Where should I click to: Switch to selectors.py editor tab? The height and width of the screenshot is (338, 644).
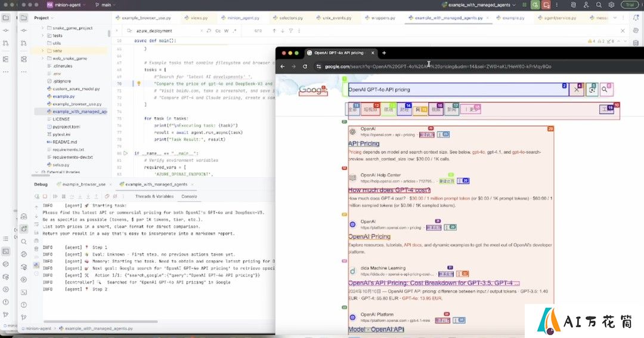click(x=287, y=18)
